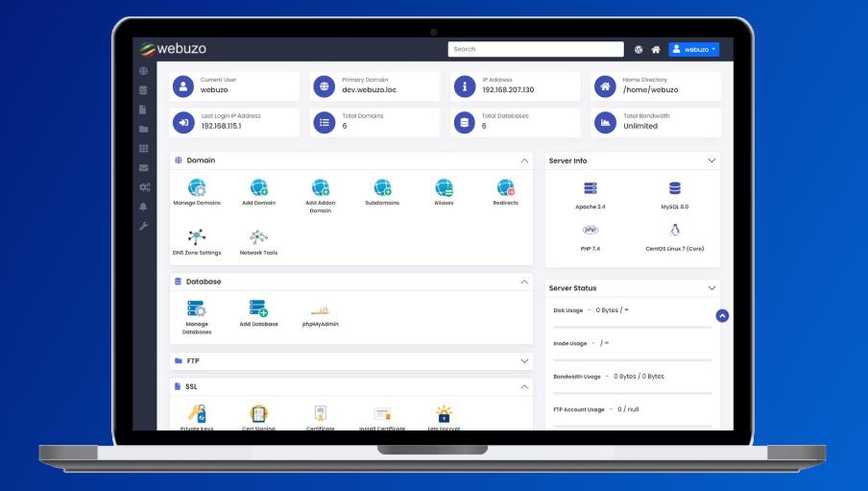
Task: Open Add Addon Domain
Action: tap(321, 188)
